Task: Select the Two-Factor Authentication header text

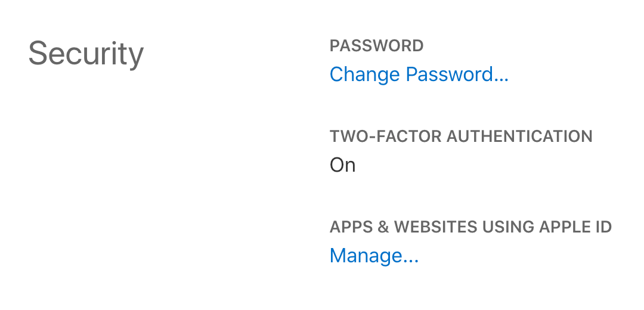Action: pyautogui.click(x=461, y=137)
